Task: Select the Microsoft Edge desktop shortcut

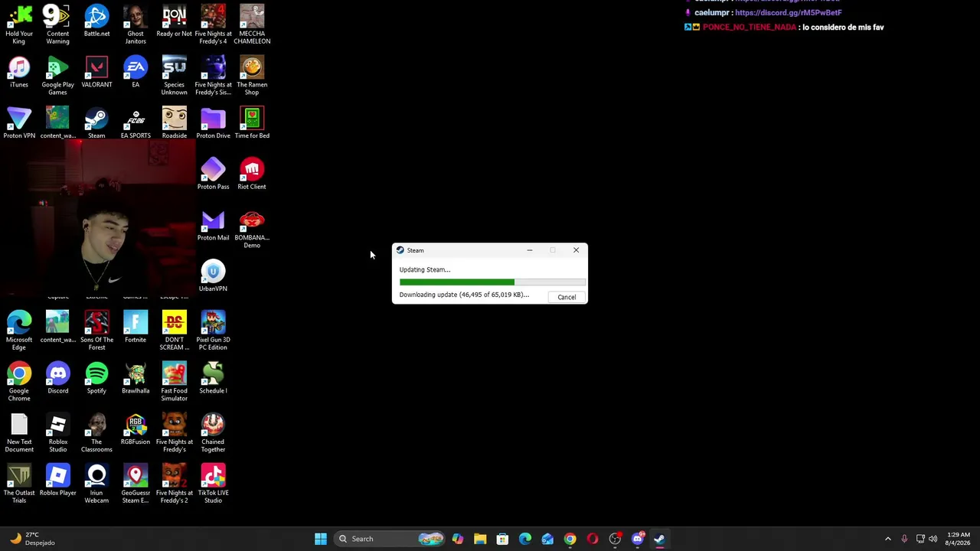Action: point(19,331)
